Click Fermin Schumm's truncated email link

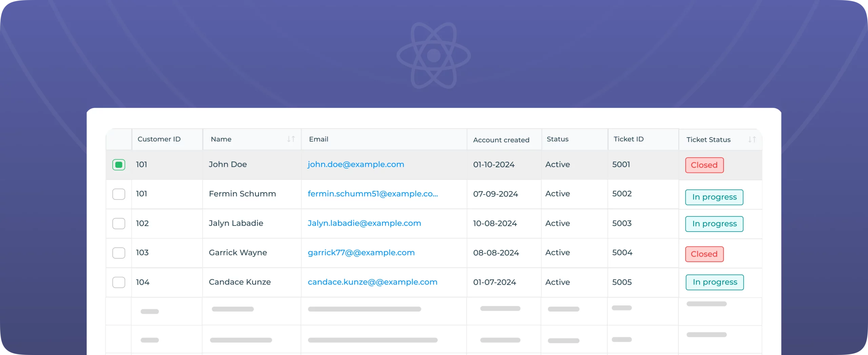373,194
